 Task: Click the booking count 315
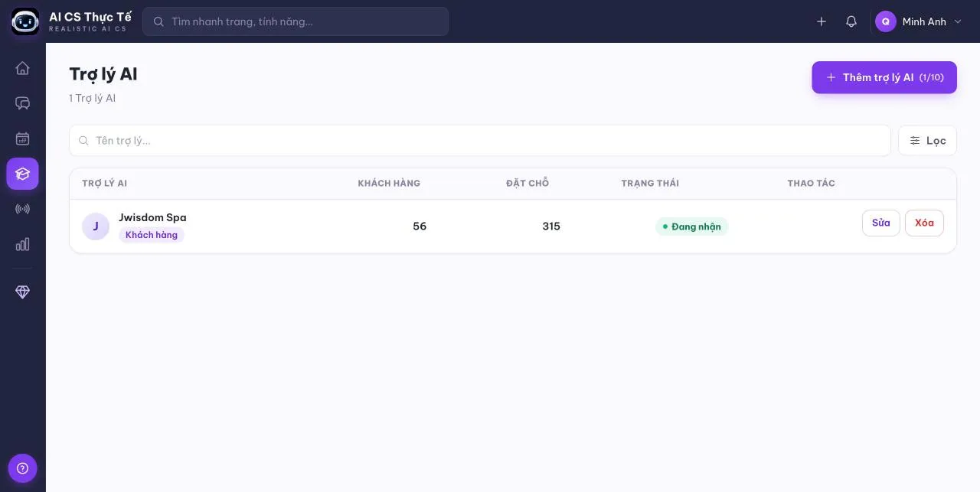[551, 226]
